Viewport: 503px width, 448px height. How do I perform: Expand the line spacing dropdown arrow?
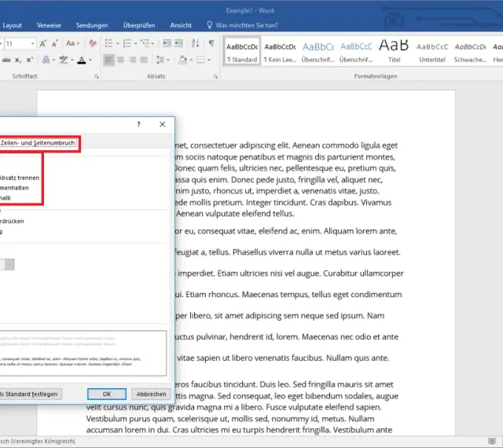(x=168, y=60)
